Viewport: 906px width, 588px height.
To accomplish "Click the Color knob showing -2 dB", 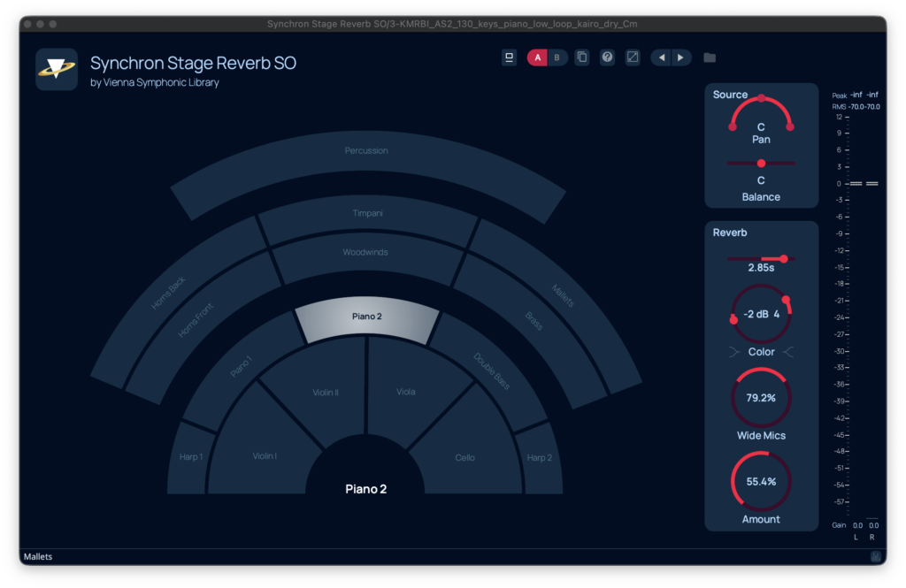I will [761, 314].
